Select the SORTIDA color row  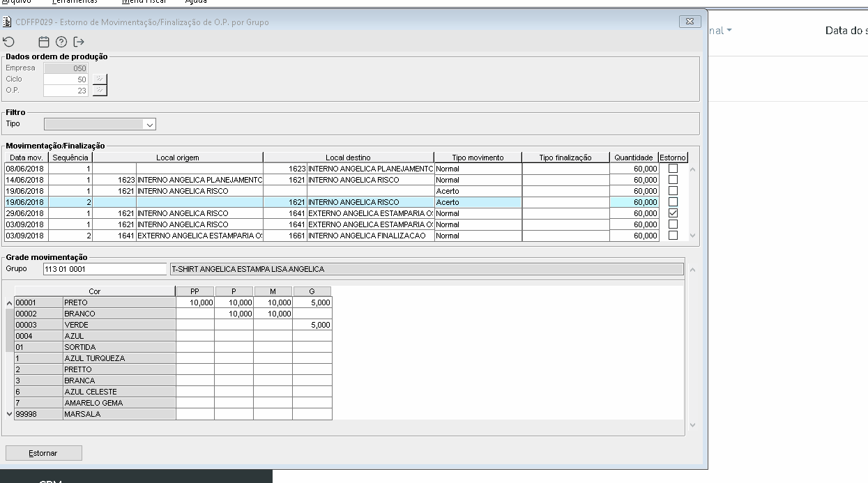[95, 347]
